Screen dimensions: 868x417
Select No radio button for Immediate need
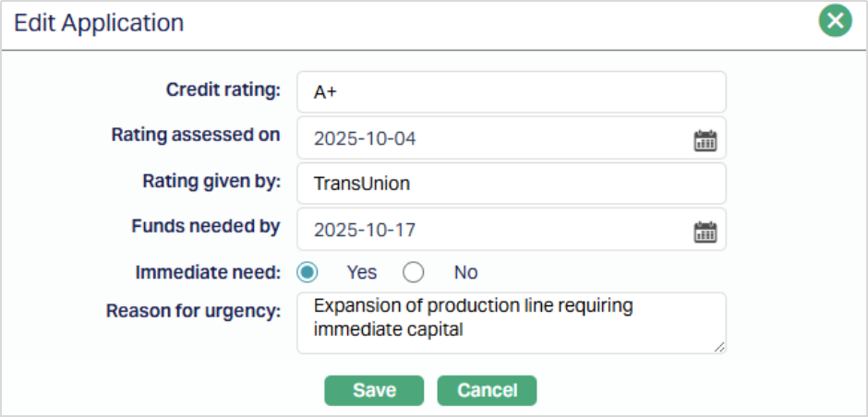tap(413, 272)
